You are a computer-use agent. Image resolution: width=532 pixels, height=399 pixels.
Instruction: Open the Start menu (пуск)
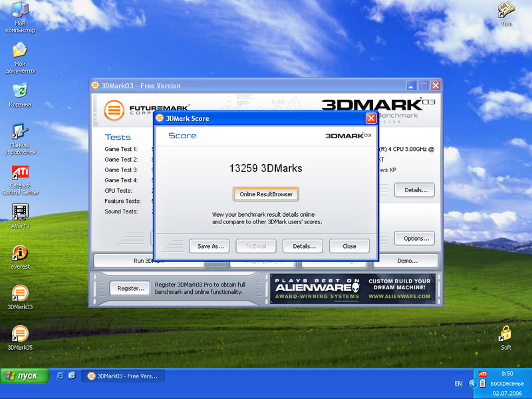click(x=25, y=376)
